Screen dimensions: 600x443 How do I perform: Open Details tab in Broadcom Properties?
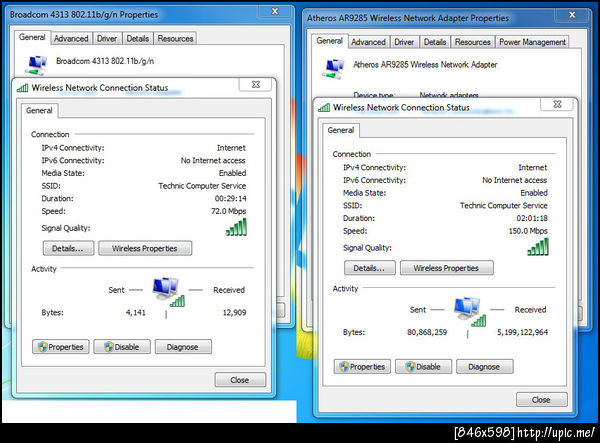click(x=137, y=39)
